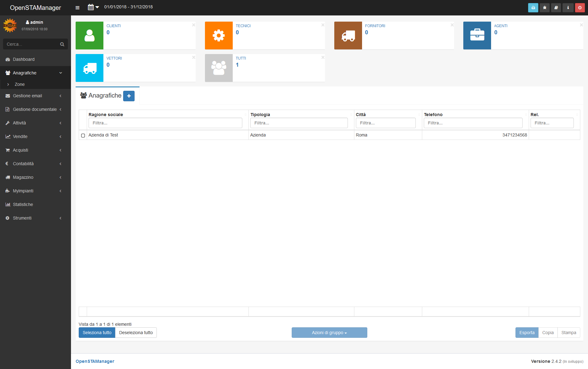Viewport: 588px width, 369px height.
Task: Sort by Città column
Action: 361,115
